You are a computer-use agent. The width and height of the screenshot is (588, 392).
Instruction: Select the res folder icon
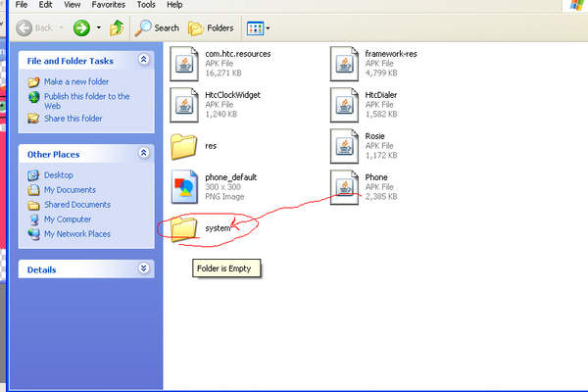[x=184, y=146]
